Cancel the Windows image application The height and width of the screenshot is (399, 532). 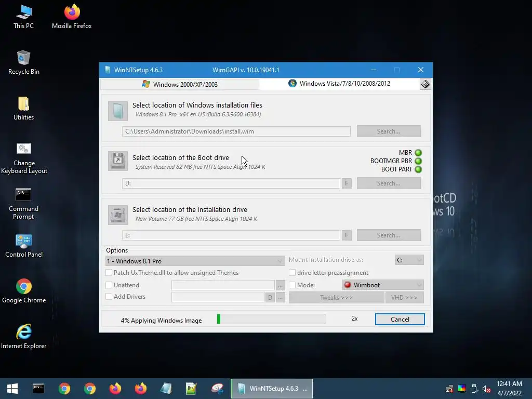400,320
